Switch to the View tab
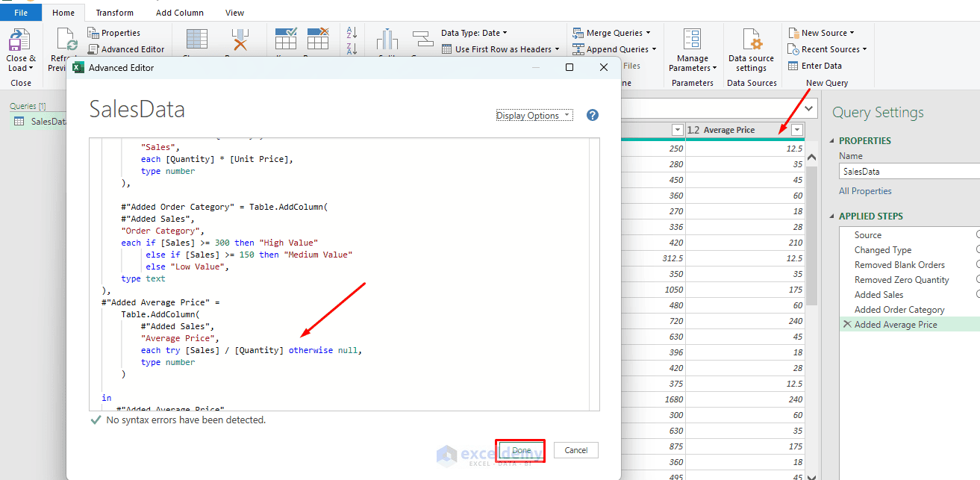Image resolution: width=980 pixels, height=480 pixels. 235,13
